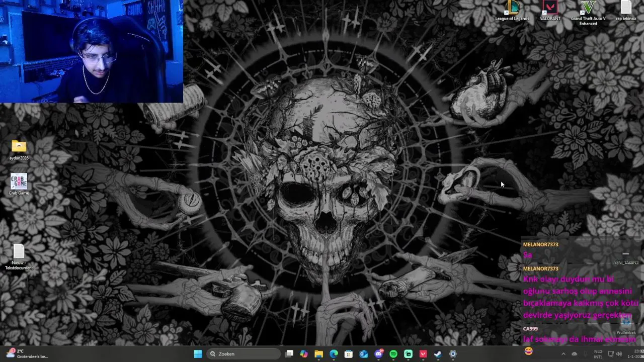Open Microsoft Store from the taskbar
This screenshot has height=362, width=644.
(x=349, y=354)
